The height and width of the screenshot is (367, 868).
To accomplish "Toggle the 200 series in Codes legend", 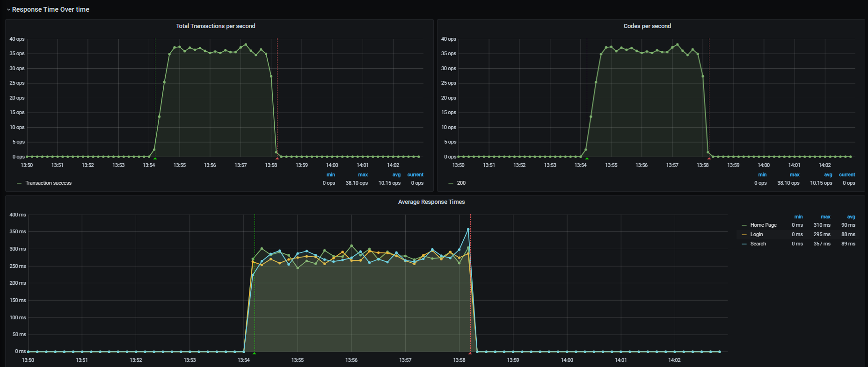I will pyautogui.click(x=461, y=183).
